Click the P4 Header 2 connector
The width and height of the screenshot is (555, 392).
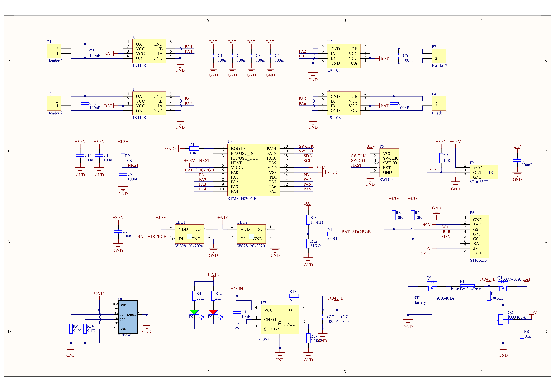tap(439, 103)
